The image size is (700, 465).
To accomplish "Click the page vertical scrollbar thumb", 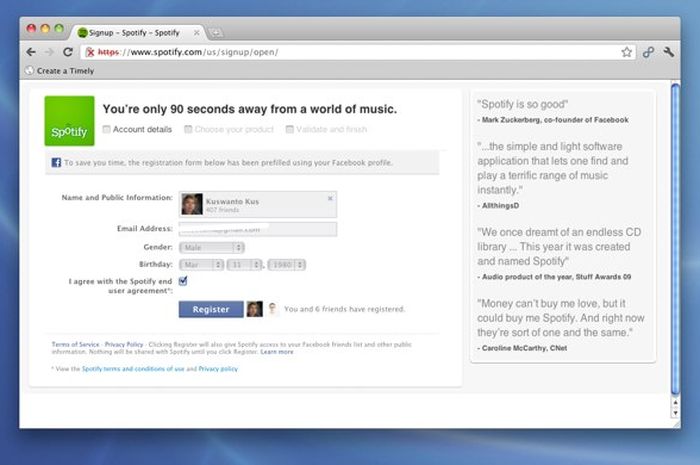I will coord(675,239).
